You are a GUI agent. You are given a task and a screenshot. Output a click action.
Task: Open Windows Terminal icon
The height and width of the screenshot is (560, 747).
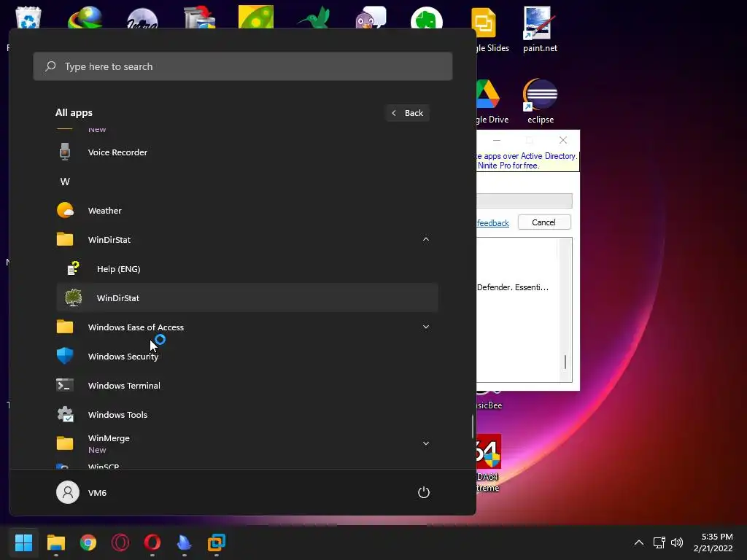[65, 385]
